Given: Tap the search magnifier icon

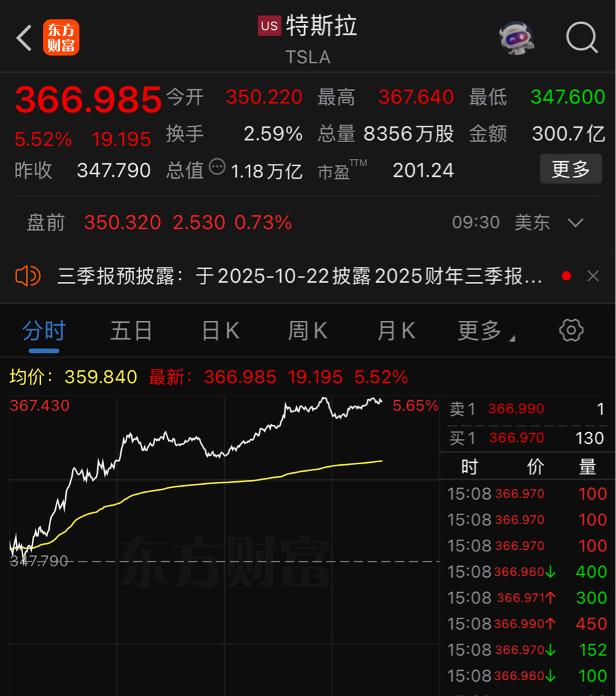Looking at the screenshot, I should tap(582, 37).
